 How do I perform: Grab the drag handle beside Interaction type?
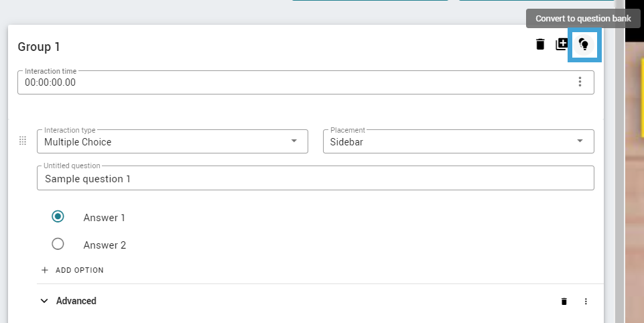23,141
